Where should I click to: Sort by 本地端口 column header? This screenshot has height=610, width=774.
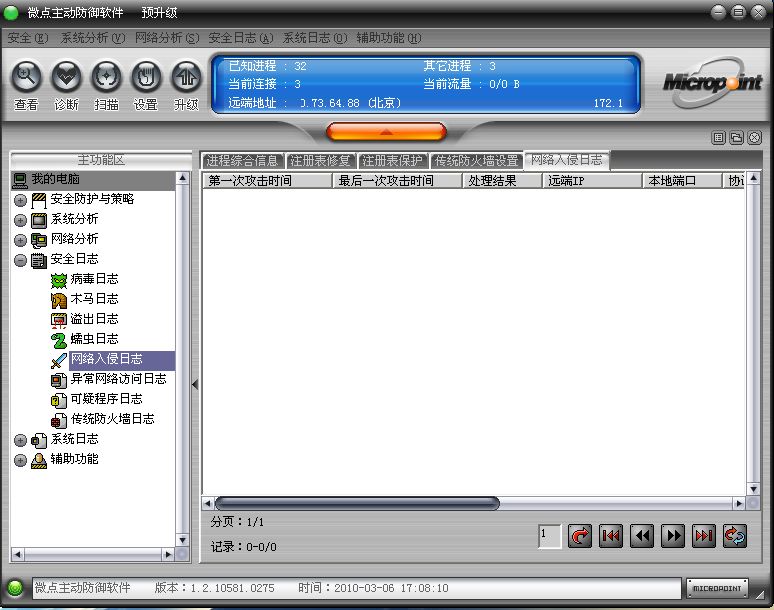(683, 181)
